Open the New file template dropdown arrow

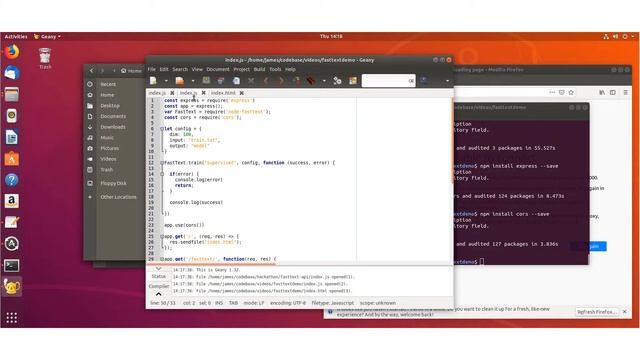[x=166, y=81]
